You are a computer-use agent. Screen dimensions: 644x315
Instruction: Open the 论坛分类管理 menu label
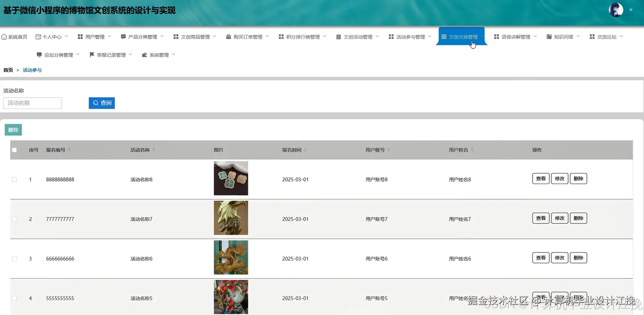(59, 55)
